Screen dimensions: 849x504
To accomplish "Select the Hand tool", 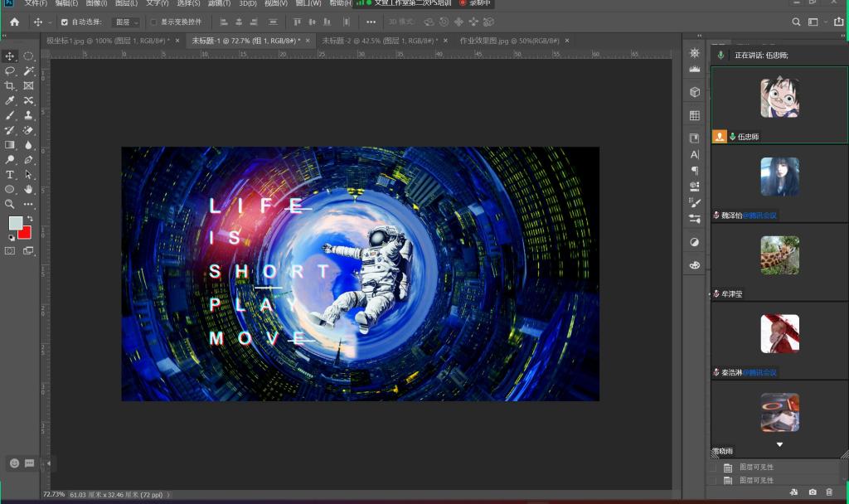I will click(29, 189).
